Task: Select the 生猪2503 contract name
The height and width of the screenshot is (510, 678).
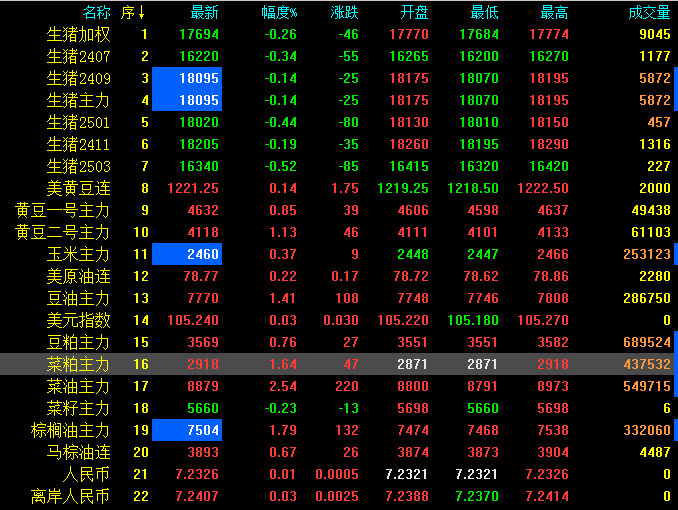Action: [x=79, y=167]
